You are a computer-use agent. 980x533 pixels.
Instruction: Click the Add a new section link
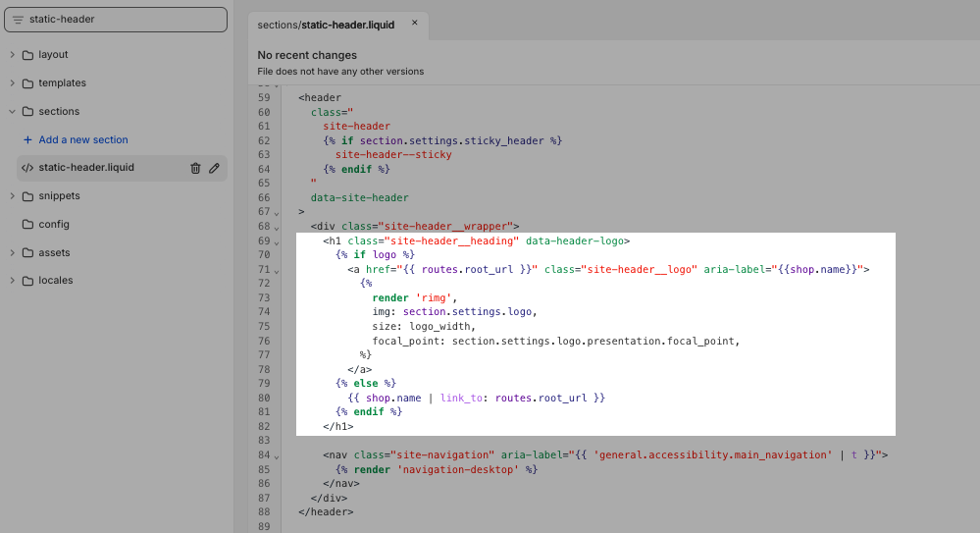(x=83, y=139)
